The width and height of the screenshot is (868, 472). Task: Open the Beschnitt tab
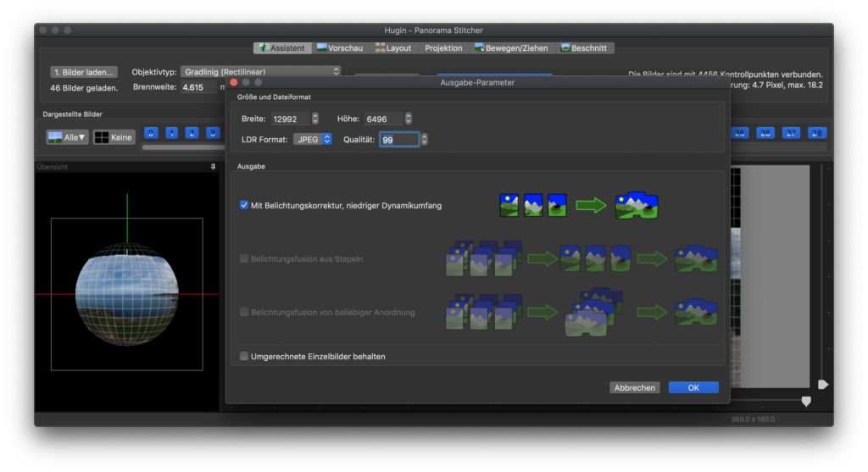pyautogui.click(x=584, y=48)
